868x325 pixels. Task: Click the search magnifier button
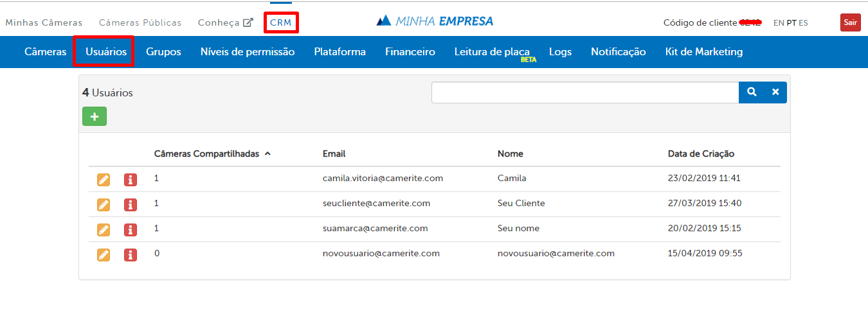[752, 92]
